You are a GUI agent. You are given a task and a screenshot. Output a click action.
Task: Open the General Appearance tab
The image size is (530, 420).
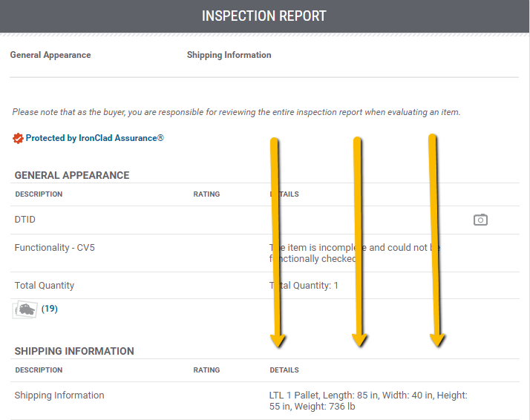[50, 55]
